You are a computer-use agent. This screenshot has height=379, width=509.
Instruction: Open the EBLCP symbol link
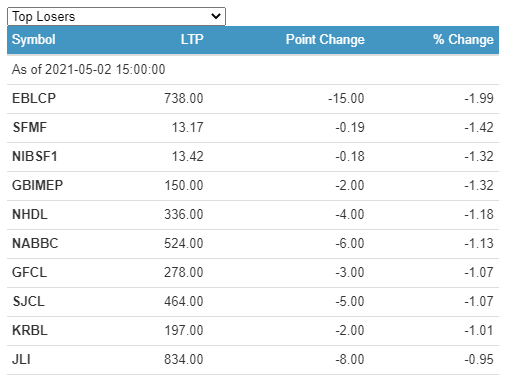34,99
